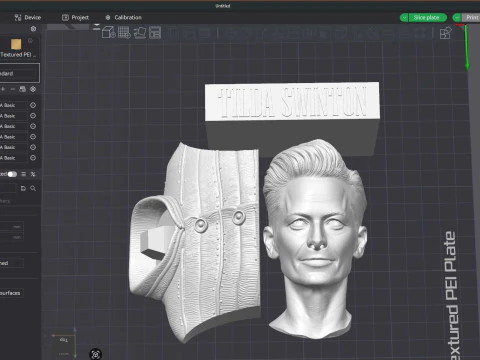This screenshot has width=480, height=360.
Task: Toggle the Advanced settings switch
Action: [x=12, y=174]
